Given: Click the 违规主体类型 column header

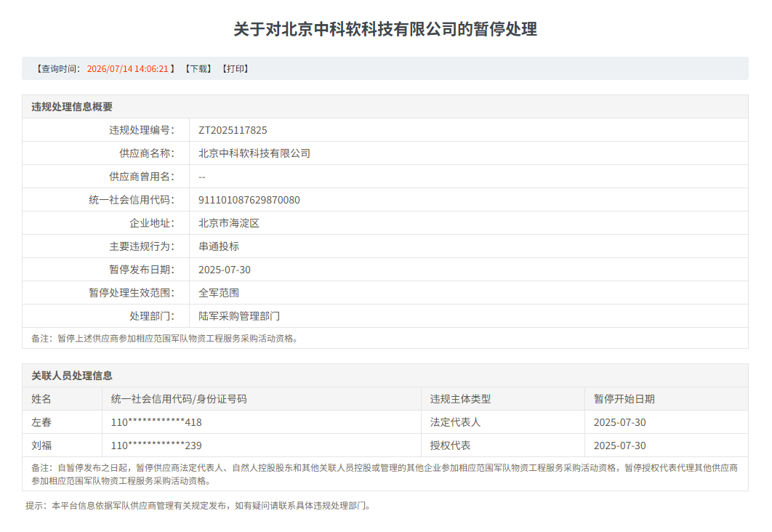Looking at the screenshot, I should (x=460, y=399).
